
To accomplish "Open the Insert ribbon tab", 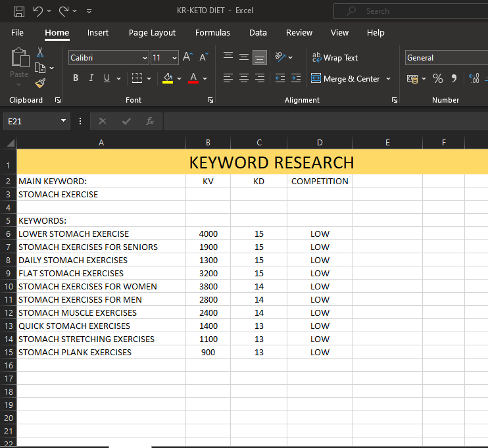I will click(98, 33).
